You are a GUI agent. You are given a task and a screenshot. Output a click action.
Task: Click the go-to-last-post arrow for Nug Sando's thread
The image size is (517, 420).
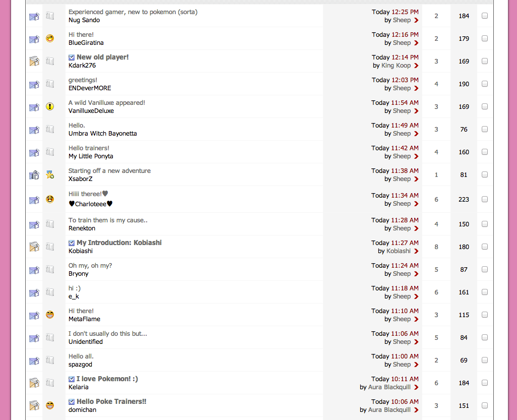tap(416, 21)
